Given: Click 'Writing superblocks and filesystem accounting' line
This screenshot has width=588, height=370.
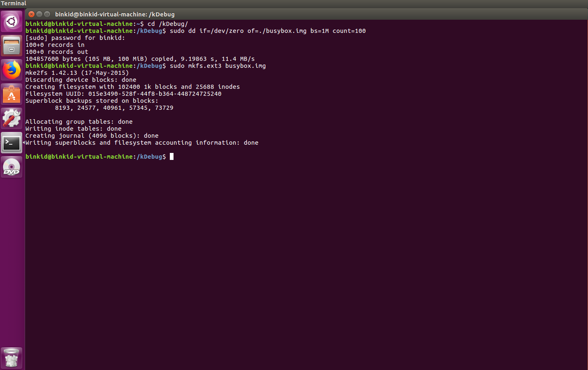Looking at the screenshot, I should 142,143.
